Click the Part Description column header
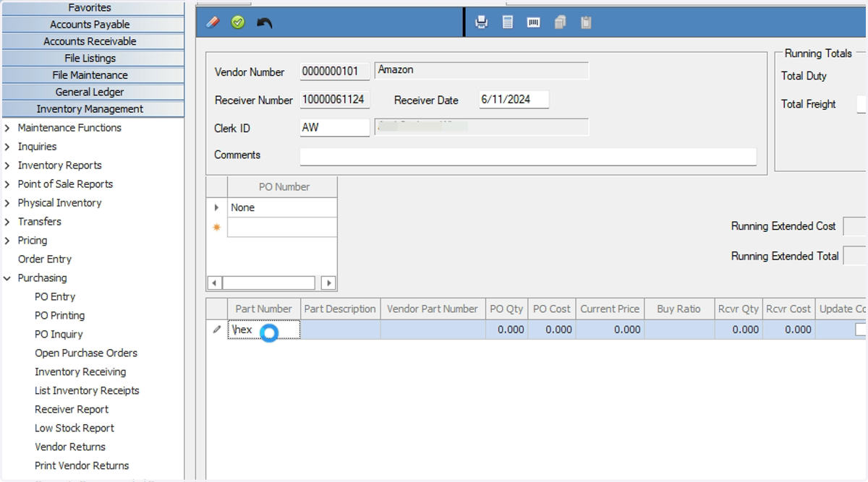This screenshot has height=482, width=868. click(x=340, y=309)
